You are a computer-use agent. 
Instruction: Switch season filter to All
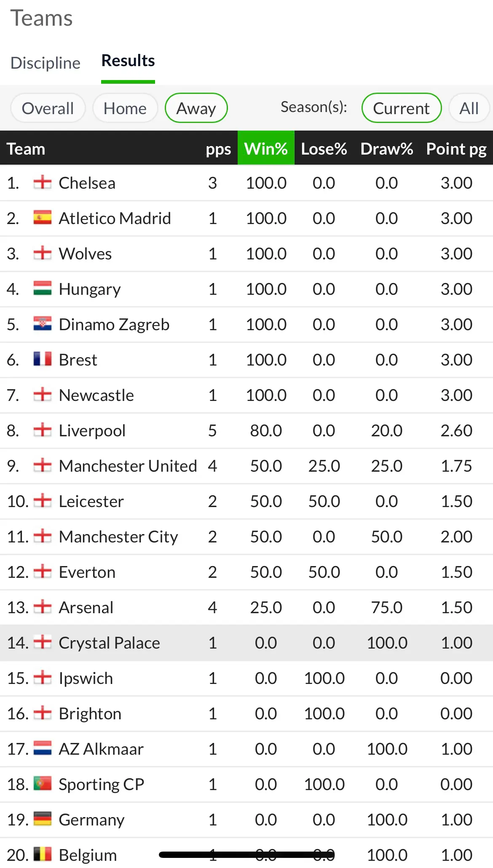point(469,108)
